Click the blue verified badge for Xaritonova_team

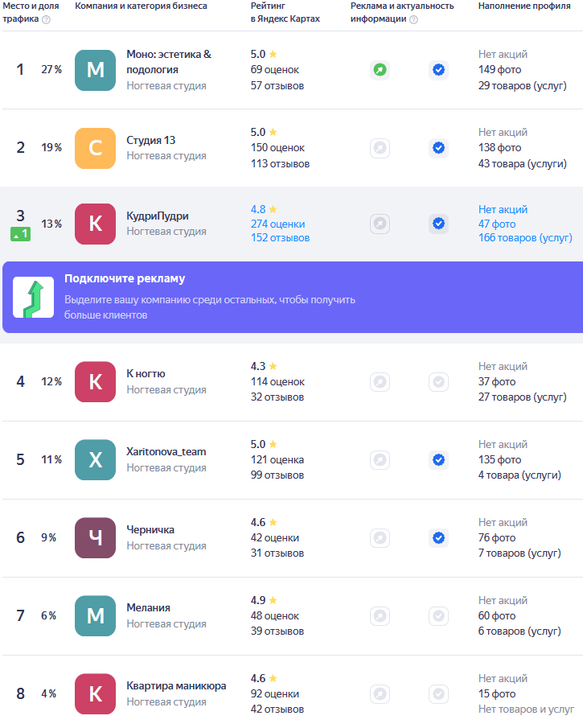click(x=438, y=459)
